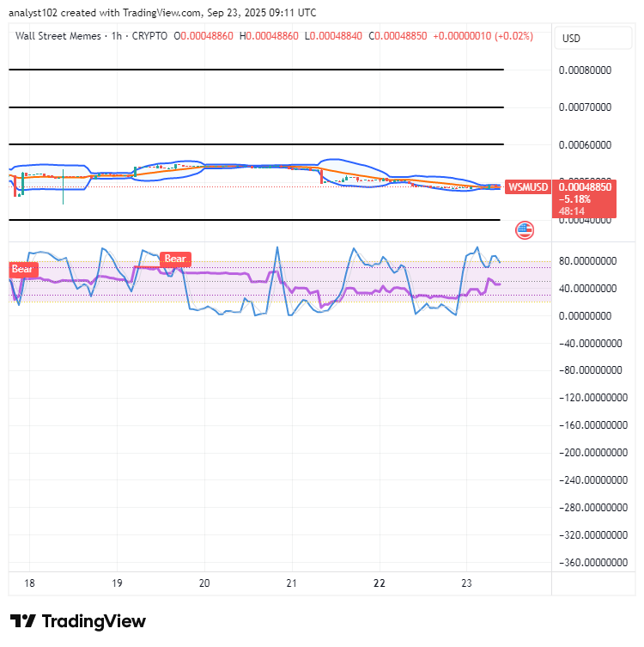Click the +0.00000010 (+0.02%) change text
Viewport: 644px width, 647px height.
[x=483, y=36]
